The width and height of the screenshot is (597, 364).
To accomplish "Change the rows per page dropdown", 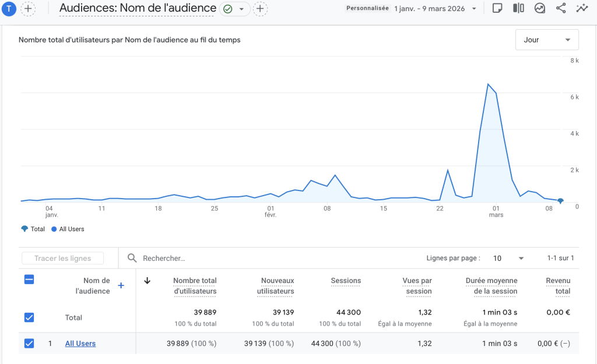I will point(508,258).
